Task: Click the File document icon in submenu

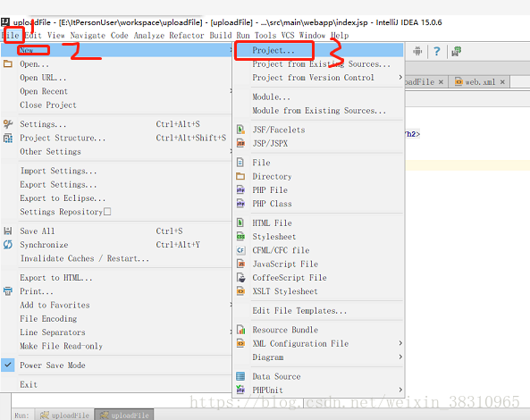Action: (x=240, y=163)
